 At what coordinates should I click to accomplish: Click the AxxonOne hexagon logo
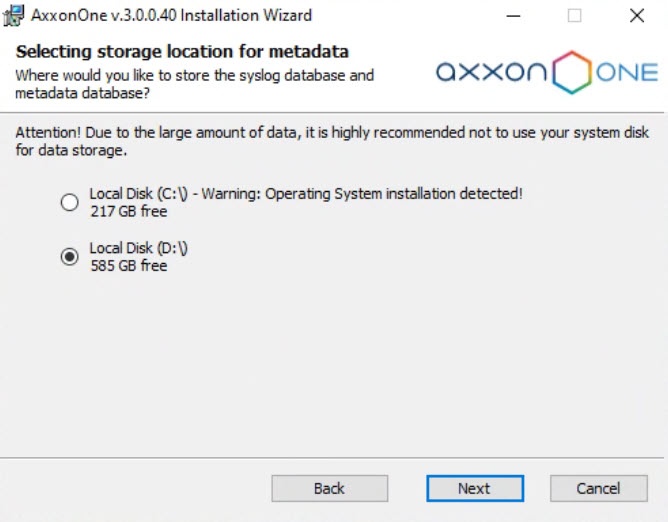coord(573,72)
